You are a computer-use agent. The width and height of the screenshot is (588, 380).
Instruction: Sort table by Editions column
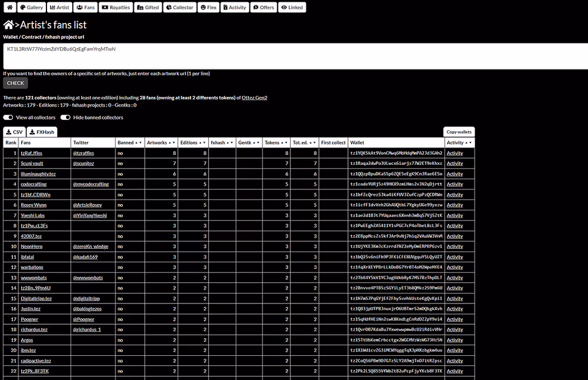(193, 142)
